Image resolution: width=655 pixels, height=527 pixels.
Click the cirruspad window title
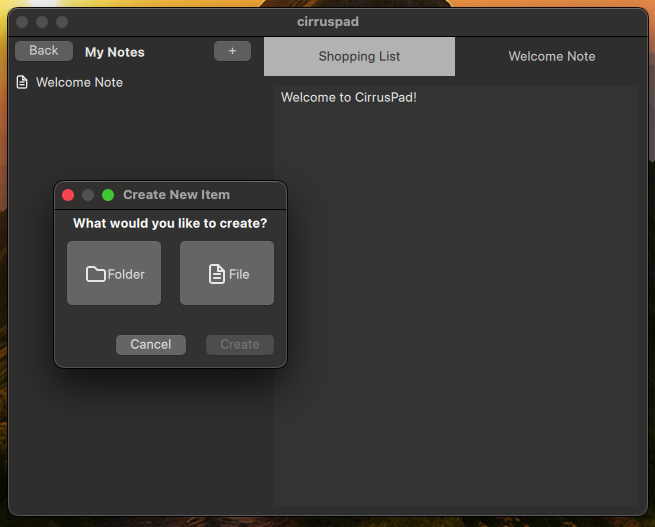tap(328, 22)
